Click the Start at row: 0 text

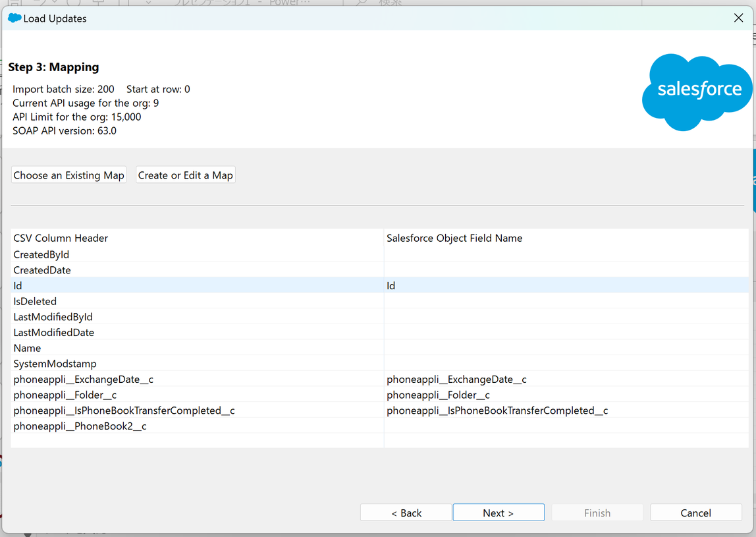(x=158, y=89)
